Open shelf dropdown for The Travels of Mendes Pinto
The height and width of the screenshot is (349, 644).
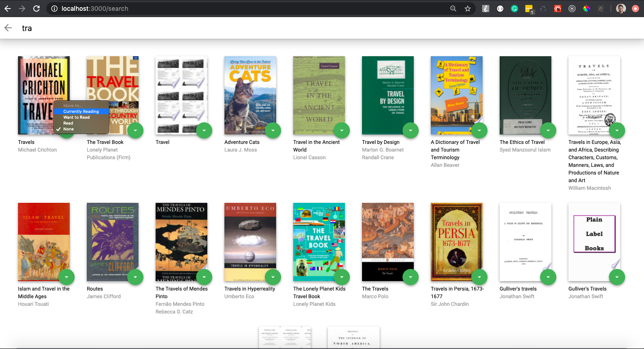point(204,277)
